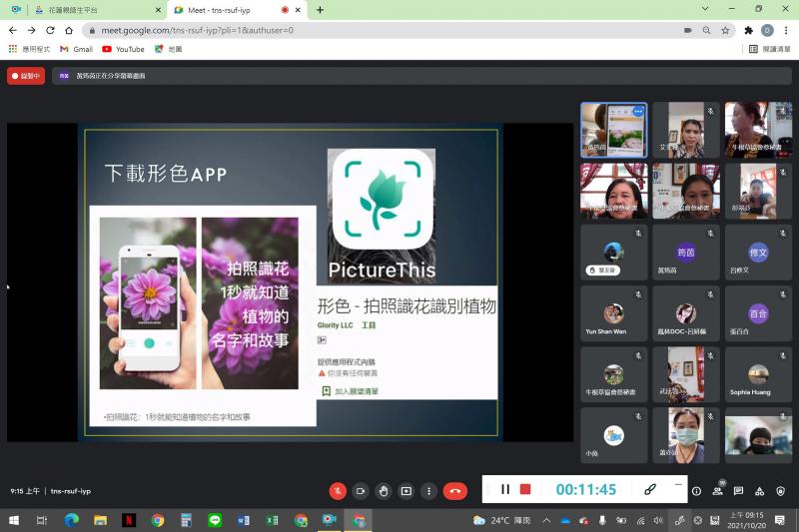Open the Windows notification center
The image size is (799, 532).
click(780, 520)
